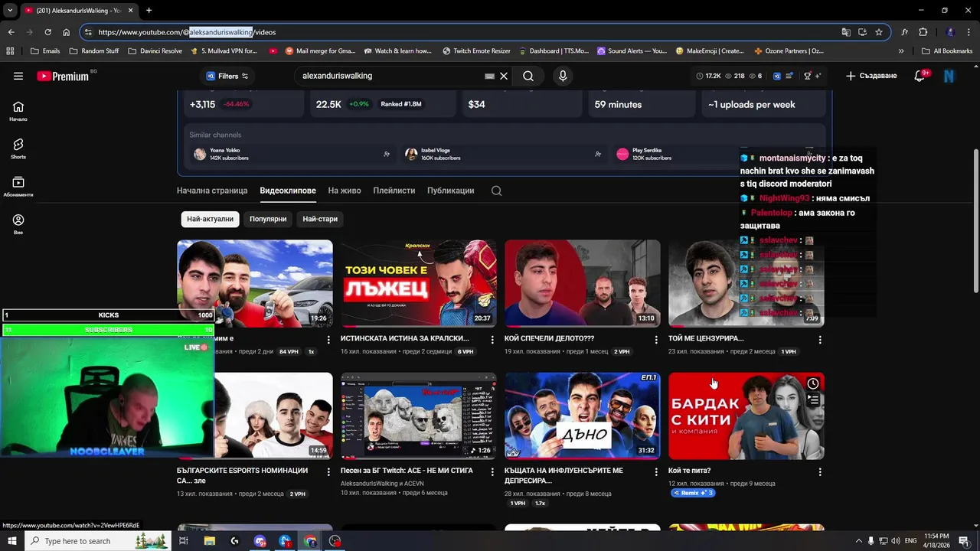
Task: Open File Explorer from taskbar
Action: [x=209, y=541]
